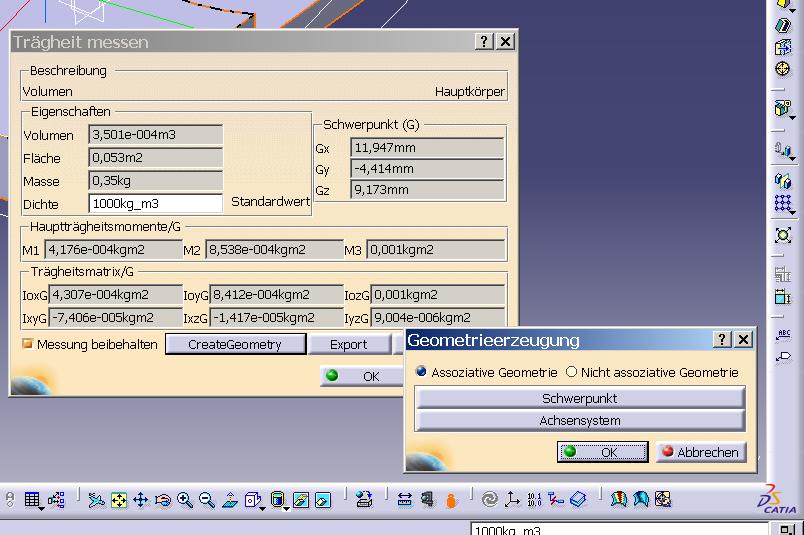Click the Curvature Analysis icon
This screenshot has height=535, width=804.
(x=641, y=500)
